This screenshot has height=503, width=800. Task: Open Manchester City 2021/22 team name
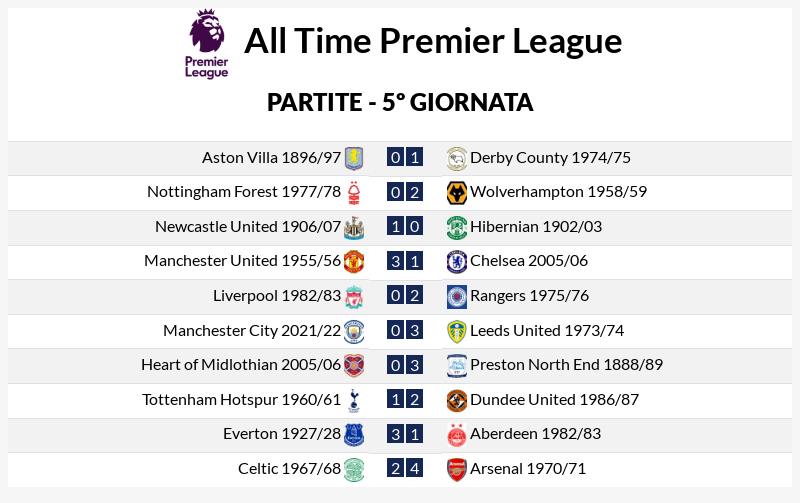[252, 331]
